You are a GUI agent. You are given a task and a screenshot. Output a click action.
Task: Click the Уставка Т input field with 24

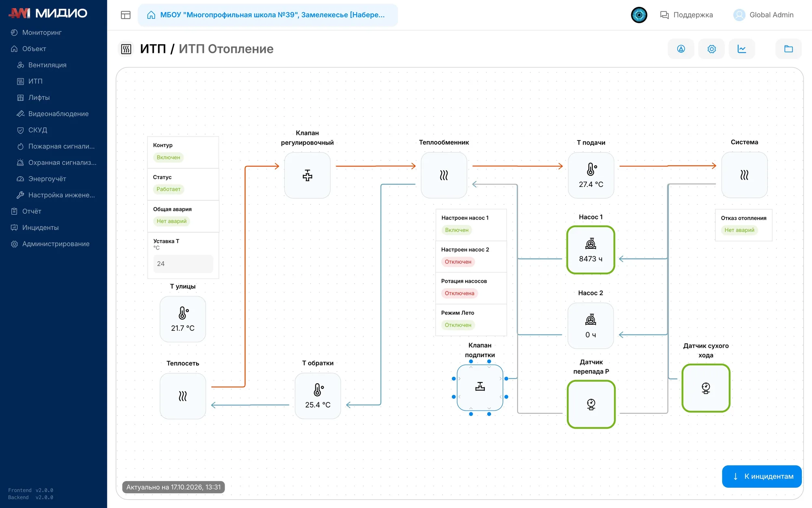coord(183,264)
